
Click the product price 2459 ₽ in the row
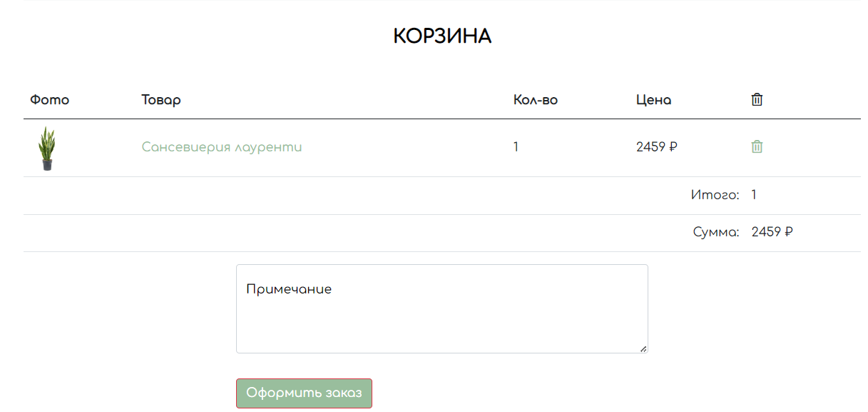[x=657, y=147]
